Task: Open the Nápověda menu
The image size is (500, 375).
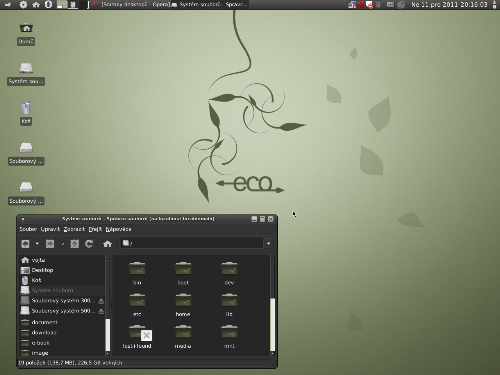Action: [x=118, y=229]
